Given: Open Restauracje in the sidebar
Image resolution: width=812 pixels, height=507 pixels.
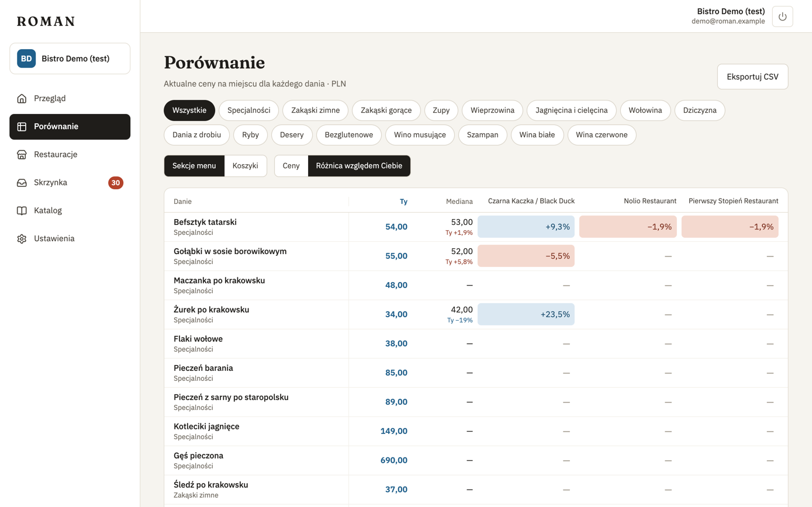Looking at the screenshot, I should 70,154.
